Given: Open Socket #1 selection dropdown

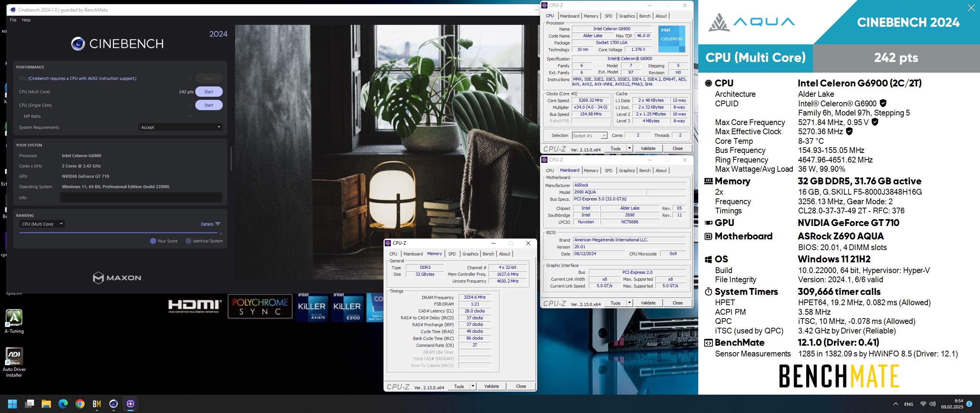Looking at the screenshot, I should click(x=590, y=135).
